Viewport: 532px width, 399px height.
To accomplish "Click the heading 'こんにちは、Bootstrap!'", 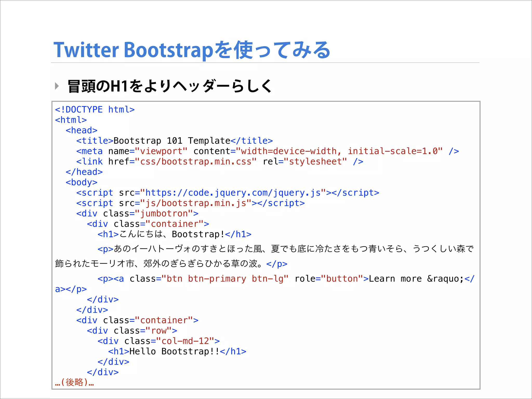I will 172,234.
